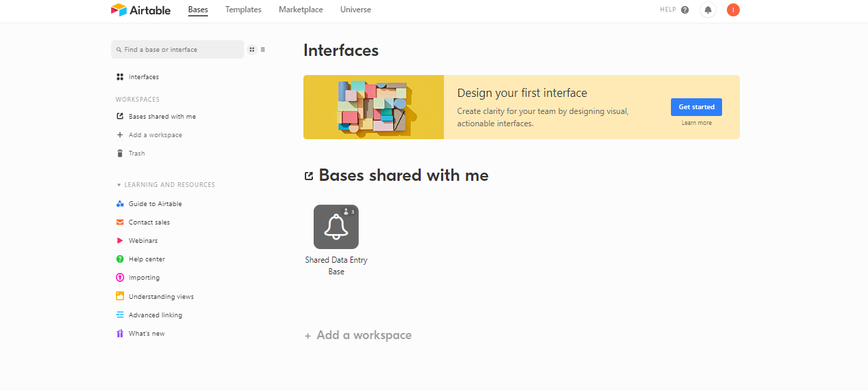Click the Help question mark icon
The image size is (868, 391).
pos(685,10)
